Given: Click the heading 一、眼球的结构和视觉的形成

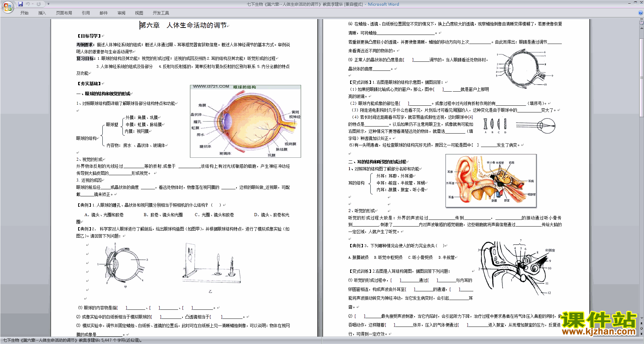Looking at the screenshot, I should [x=103, y=94].
